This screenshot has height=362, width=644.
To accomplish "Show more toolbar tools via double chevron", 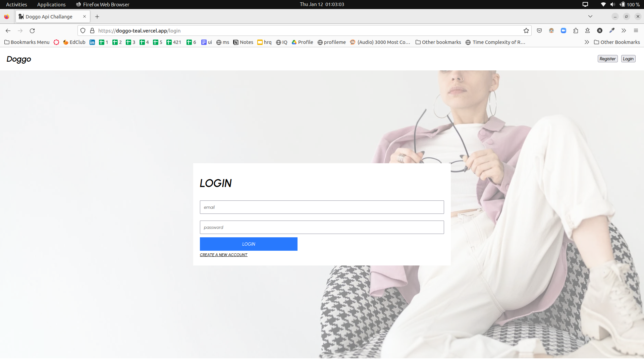I will point(624,31).
